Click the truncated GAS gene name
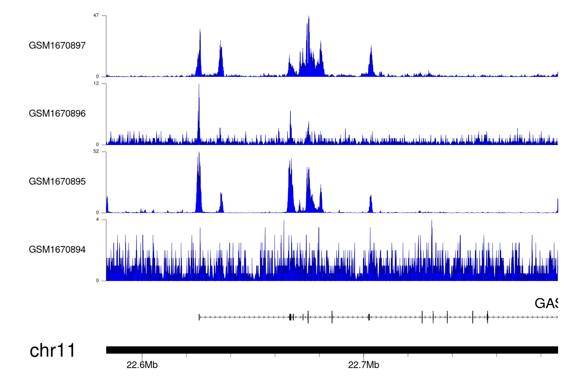 (x=546, y=303)
